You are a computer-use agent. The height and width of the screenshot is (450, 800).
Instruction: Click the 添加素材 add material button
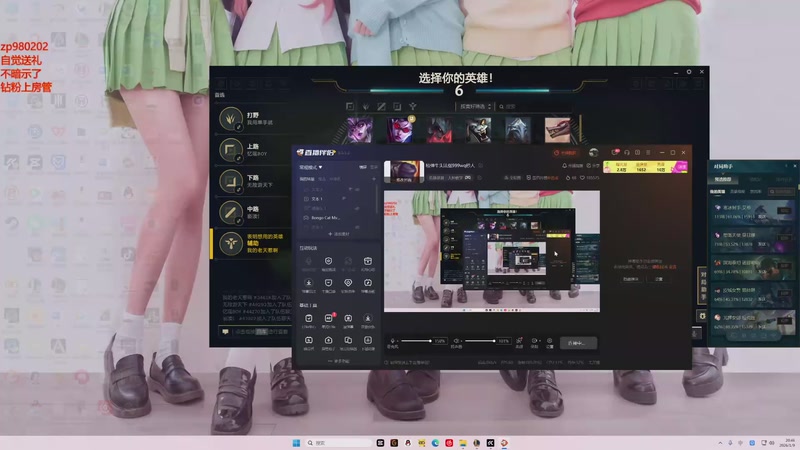click(x=339, y=234)
